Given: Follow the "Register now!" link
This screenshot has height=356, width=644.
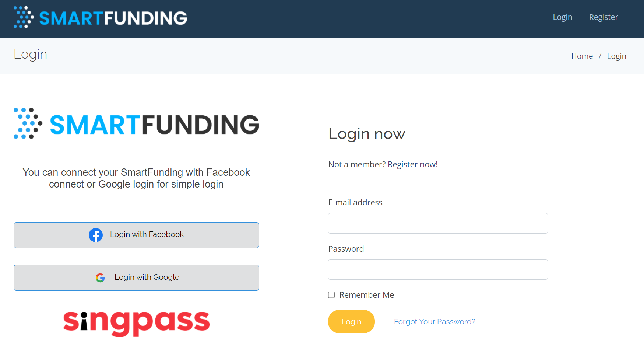Looking at the screenshot, I should (412, 164).
